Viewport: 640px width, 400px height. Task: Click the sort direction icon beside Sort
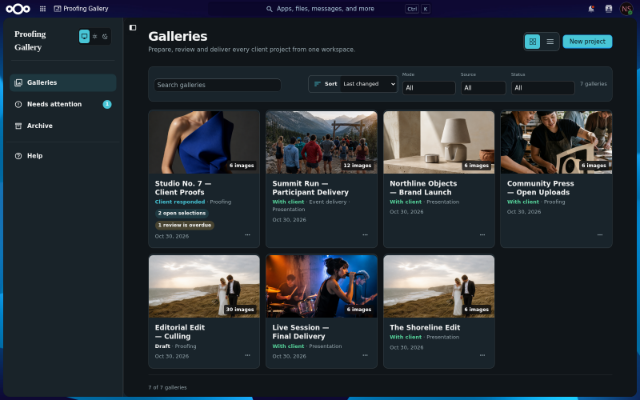(317, 84)
